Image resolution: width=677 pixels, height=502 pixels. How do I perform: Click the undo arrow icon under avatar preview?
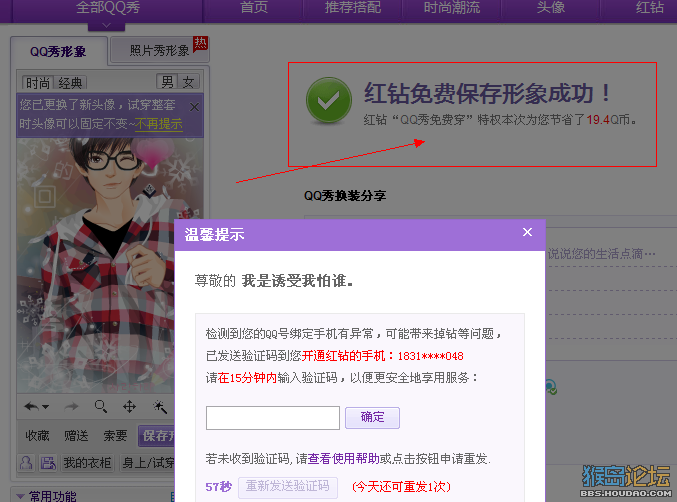(x=31, y=406)
